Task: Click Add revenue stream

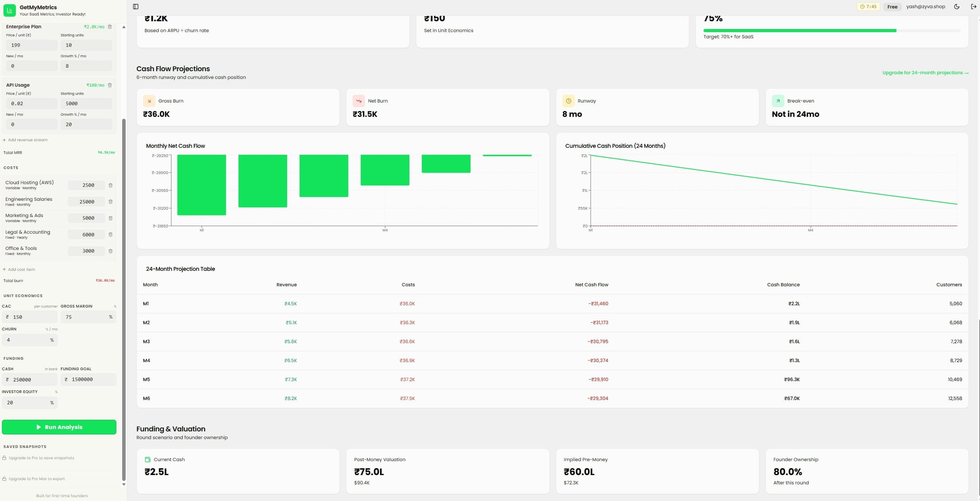Action: [25, 140]
